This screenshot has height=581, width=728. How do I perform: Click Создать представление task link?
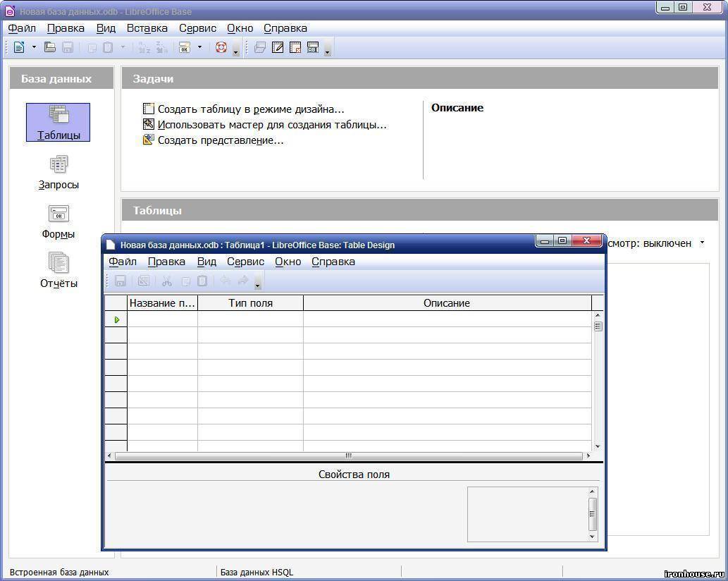[220, 140]
